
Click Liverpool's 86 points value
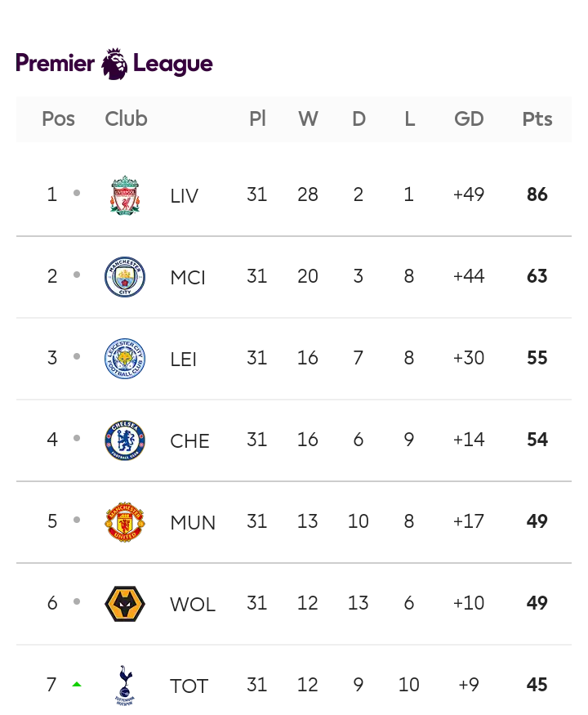tap(537, 194)
